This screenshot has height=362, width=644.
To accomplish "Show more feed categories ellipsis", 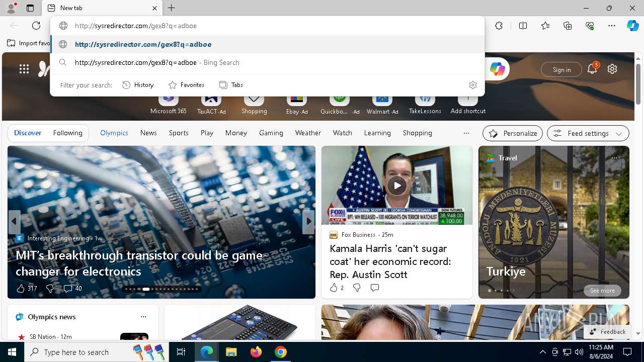I will pos(466,133).
